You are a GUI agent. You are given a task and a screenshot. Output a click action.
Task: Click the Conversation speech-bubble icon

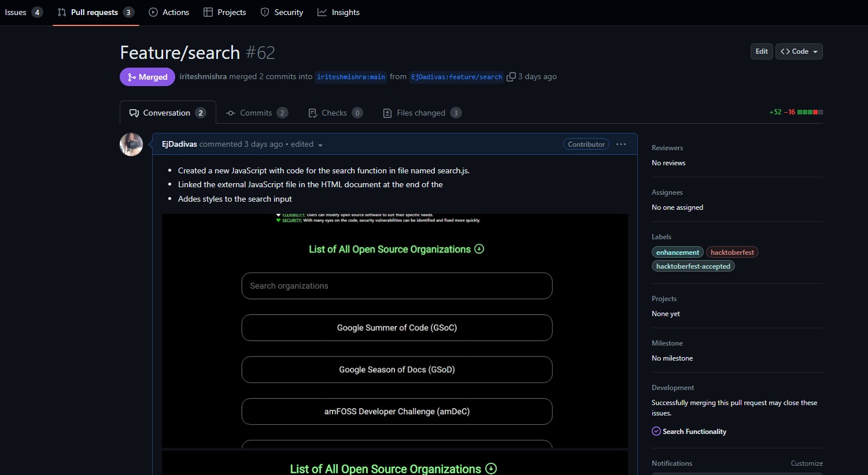[134, 113]
